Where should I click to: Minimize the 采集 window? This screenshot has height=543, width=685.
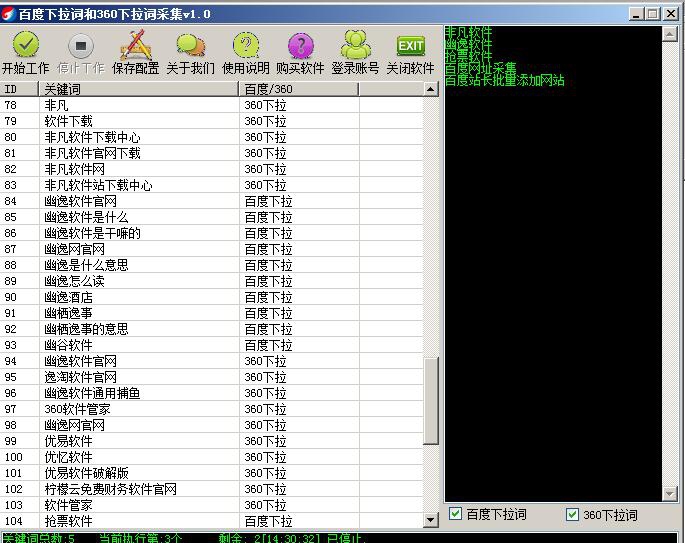pyautogui.click(x=636, y=14)
